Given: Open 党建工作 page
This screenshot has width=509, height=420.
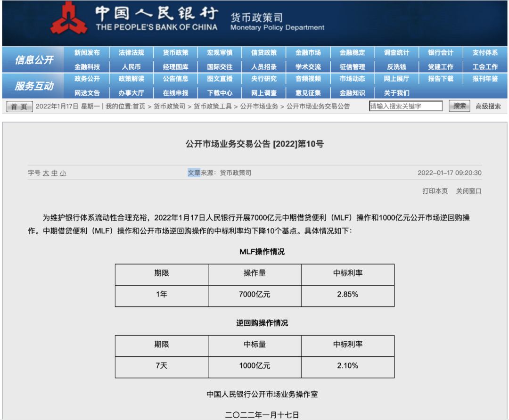Looking at the screenshot, I should [x=441, y=67].
